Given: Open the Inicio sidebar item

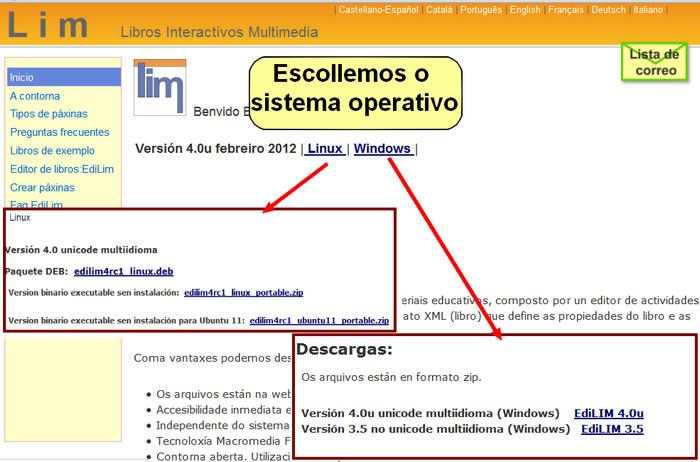Looking at the screenshot, I should click(x=22, y=77).
